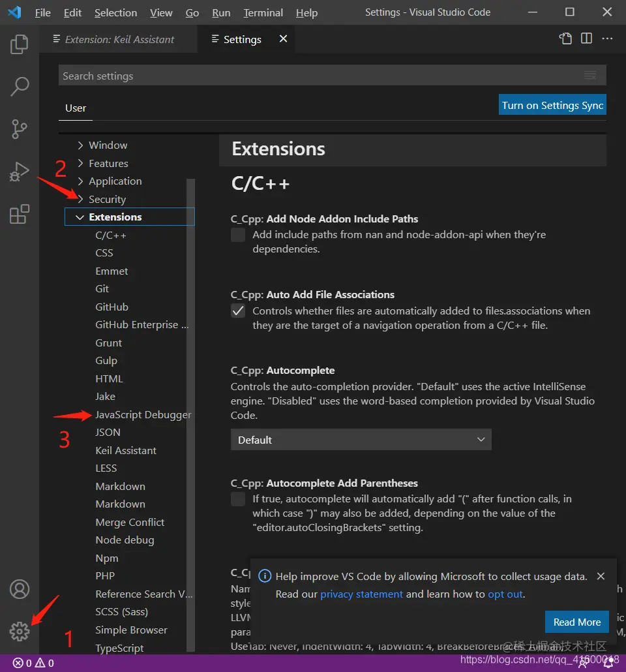The image size is (626, 672).
Task: Open the Search view in activity bar
Action: (20, 87)
